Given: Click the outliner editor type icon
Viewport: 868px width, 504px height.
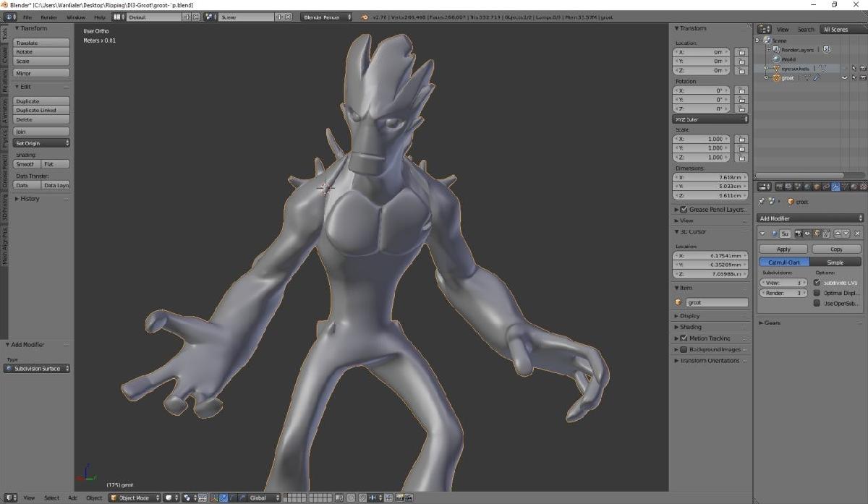Looking at the screenshot, I should [764, 29].
